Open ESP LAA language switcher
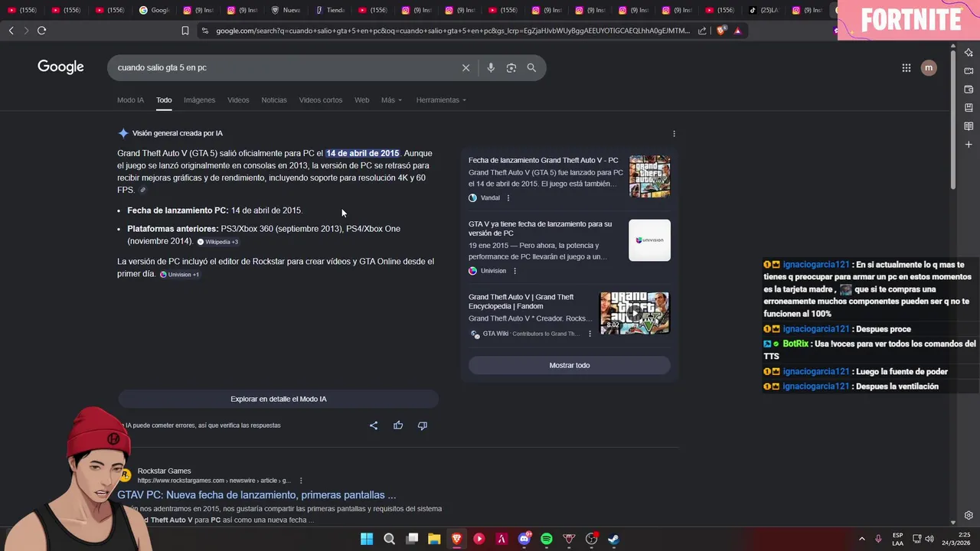Viewport: 980px width, 551px height. click(897, 539)
